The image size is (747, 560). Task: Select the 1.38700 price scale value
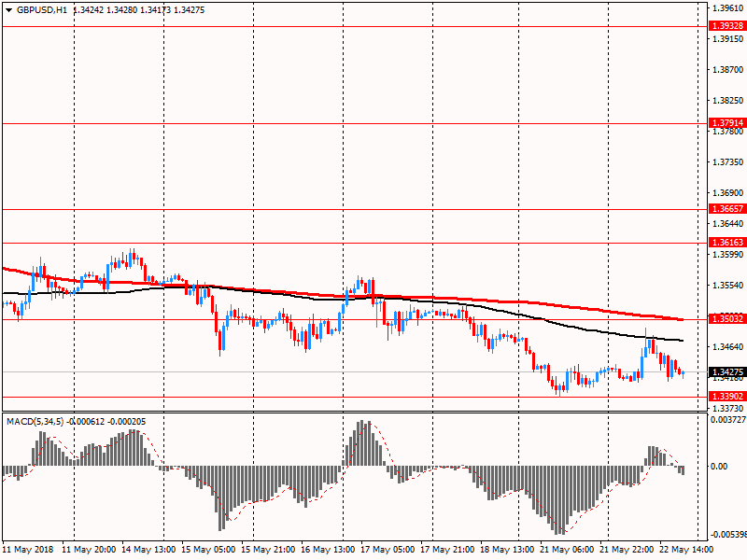(x=727, y=69)
